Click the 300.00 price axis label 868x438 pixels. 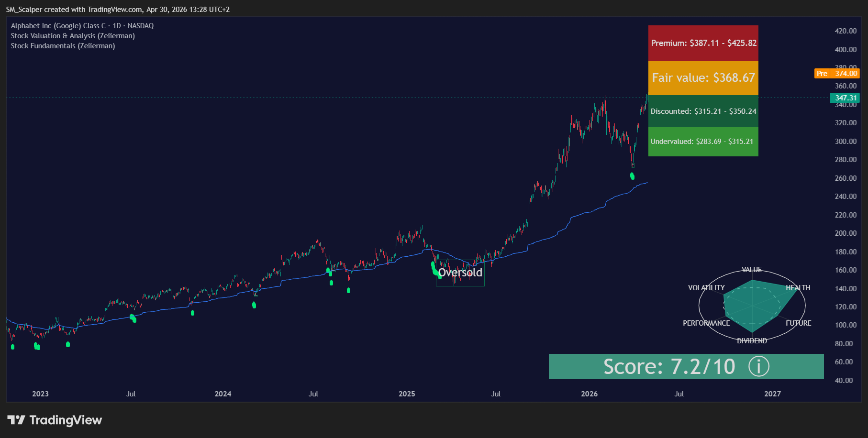coord(846,142)
